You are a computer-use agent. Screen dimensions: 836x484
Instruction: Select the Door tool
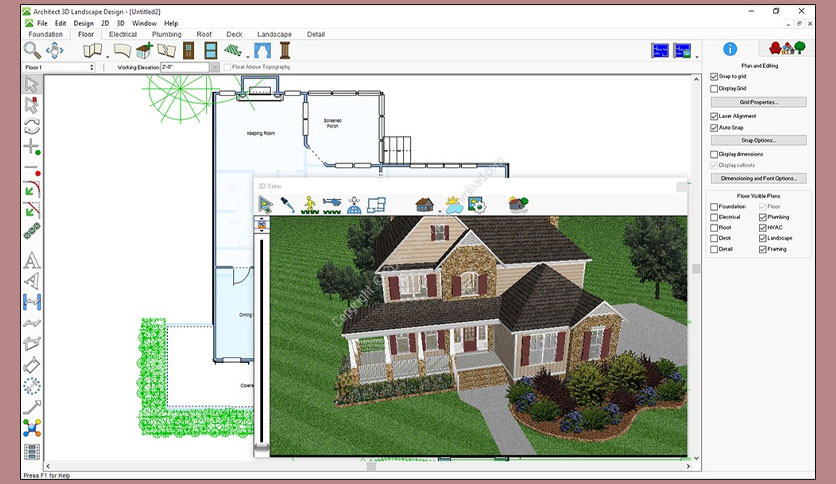click(x=188, y=51)
